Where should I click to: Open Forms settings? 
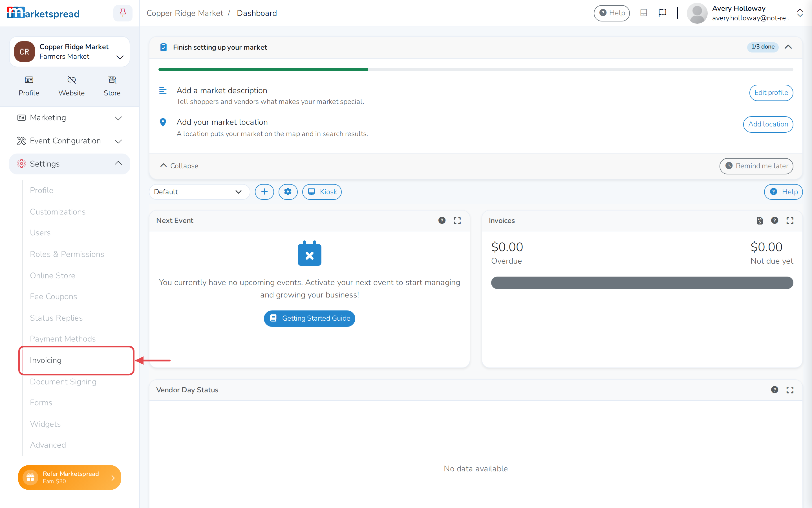41,402
